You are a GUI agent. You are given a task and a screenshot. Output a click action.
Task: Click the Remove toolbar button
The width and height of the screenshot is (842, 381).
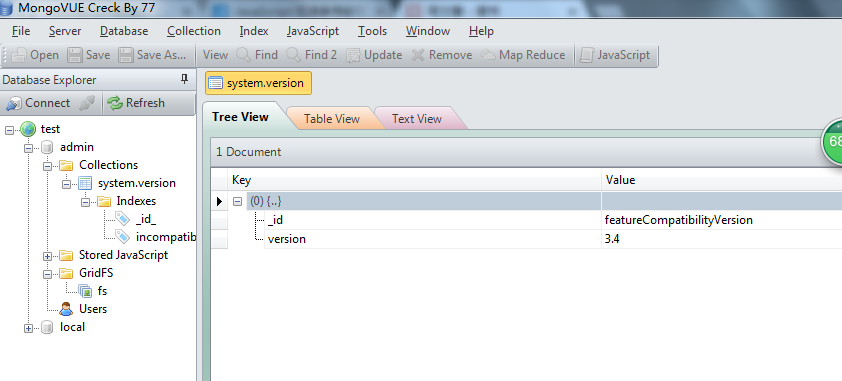[x=442, y=55]
